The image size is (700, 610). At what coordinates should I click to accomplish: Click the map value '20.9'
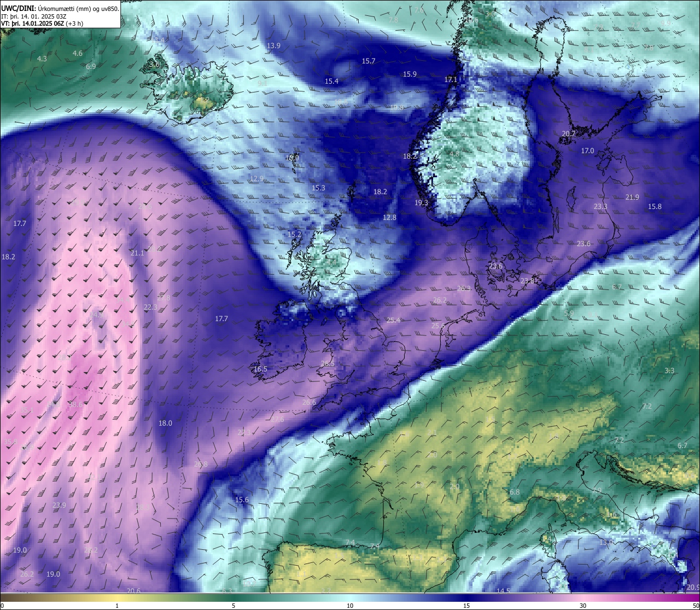pos(693,587)
